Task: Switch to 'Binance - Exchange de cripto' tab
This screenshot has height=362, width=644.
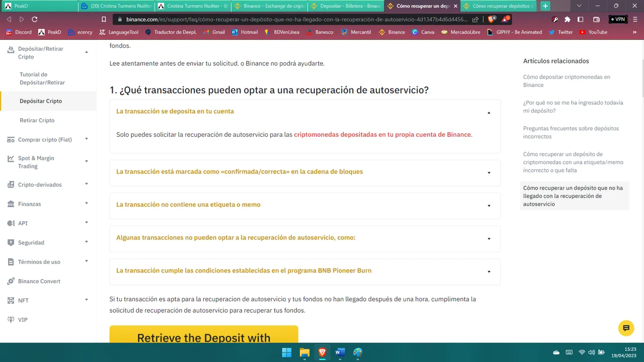Action: tap(269, 6)
